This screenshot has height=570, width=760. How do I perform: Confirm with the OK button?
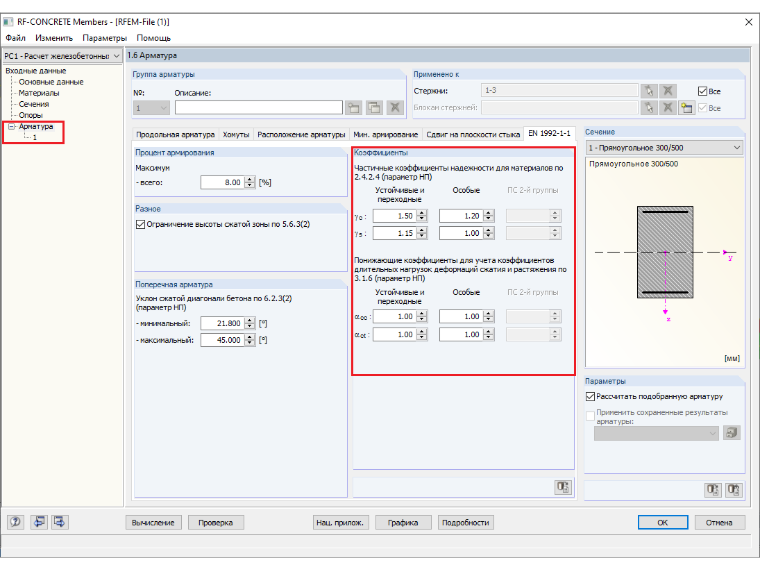coord(663,522)
